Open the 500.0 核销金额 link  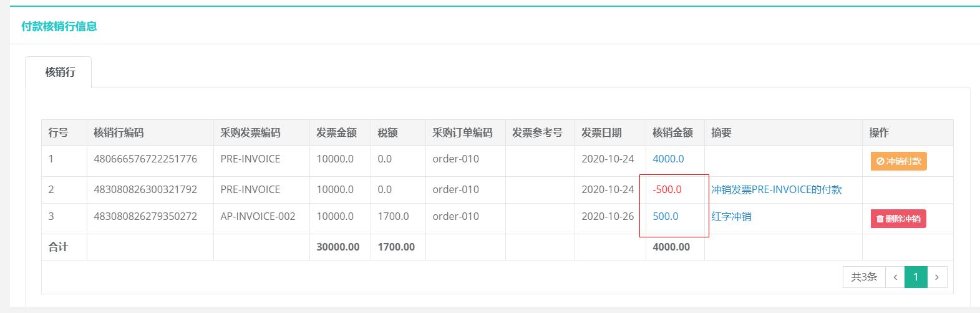[x=666, y=216]
